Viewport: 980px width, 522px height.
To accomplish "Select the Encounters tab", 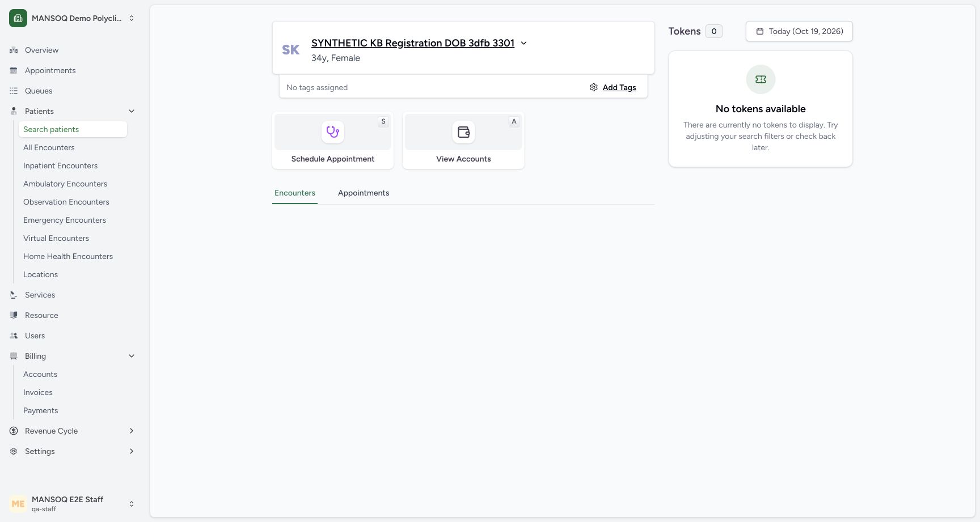I will pos(295,193).
